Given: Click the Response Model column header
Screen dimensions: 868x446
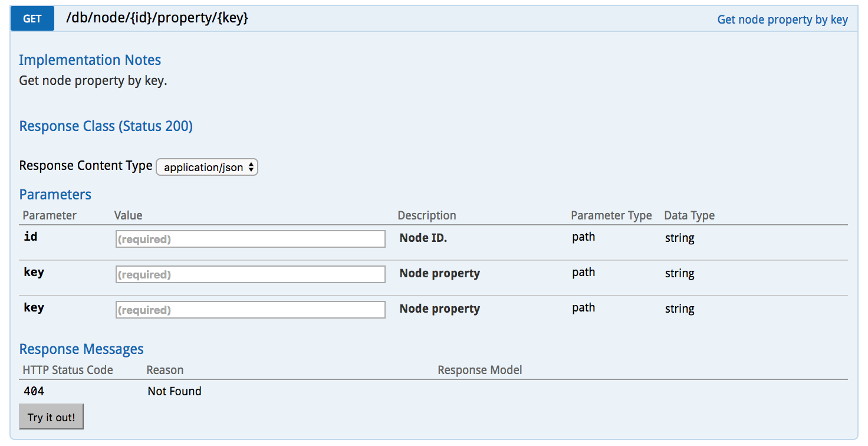Looking at the screenshot, I should pyautogui.click(x=479, y=370).
